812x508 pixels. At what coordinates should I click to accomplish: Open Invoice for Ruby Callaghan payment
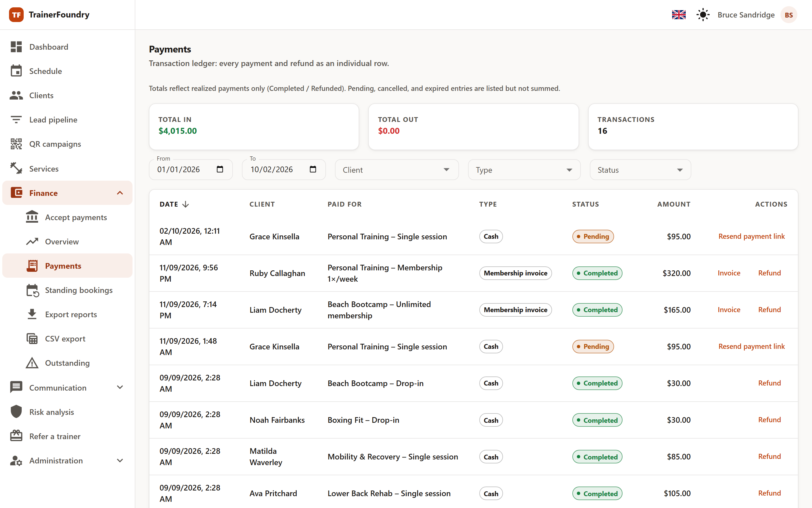(729, 273)
